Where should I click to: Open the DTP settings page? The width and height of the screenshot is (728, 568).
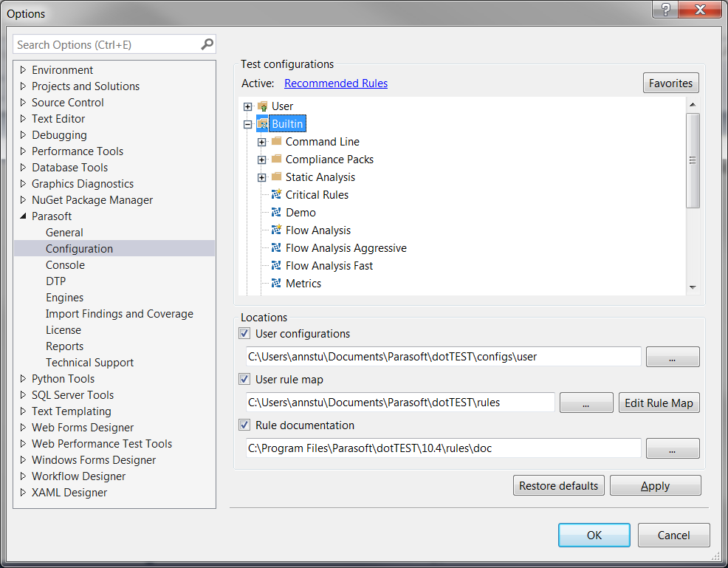(x=55, y=281)
